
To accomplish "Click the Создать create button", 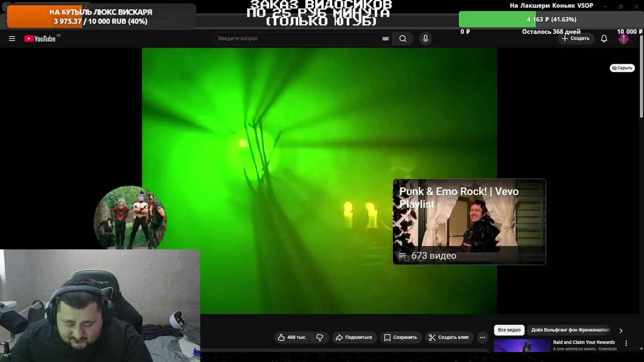I will pos(575,39).
